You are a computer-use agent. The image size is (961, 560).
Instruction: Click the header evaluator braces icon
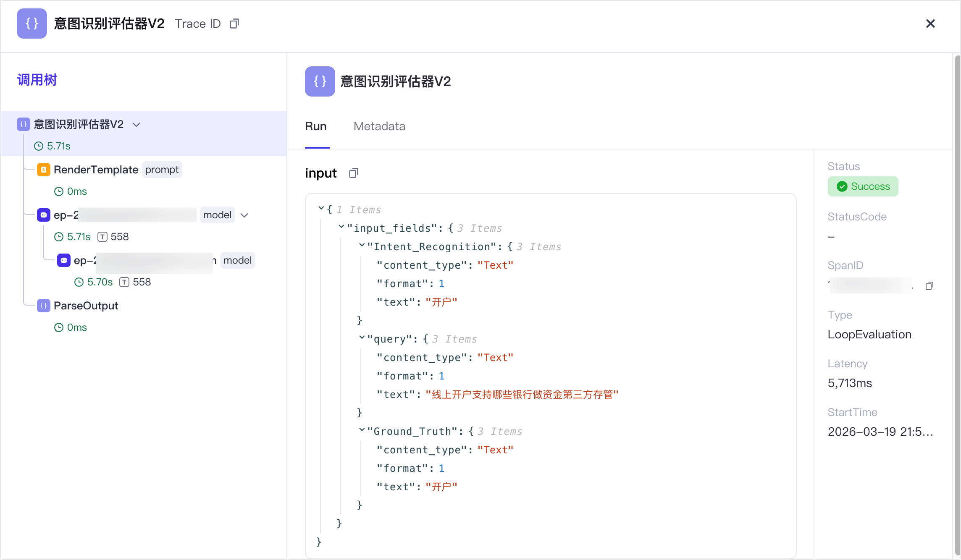pos(32,24)
